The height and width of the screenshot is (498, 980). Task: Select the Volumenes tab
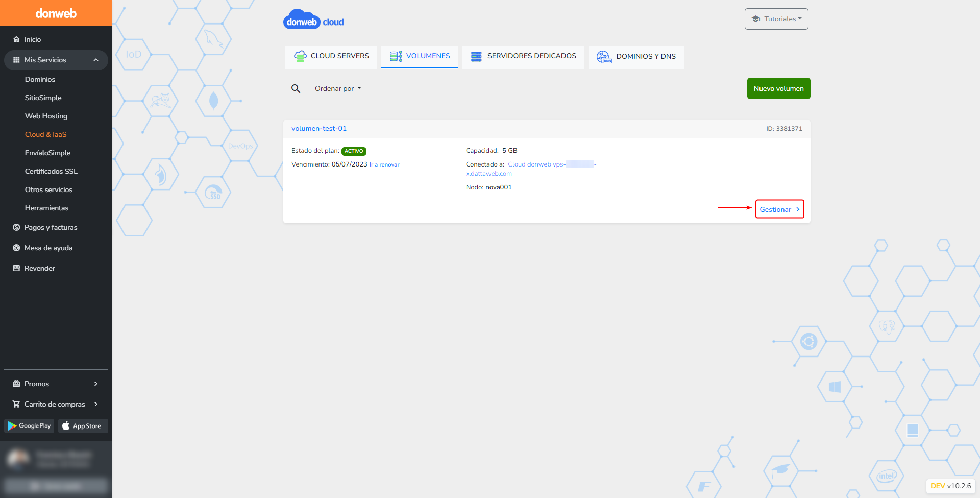point(420,56)
